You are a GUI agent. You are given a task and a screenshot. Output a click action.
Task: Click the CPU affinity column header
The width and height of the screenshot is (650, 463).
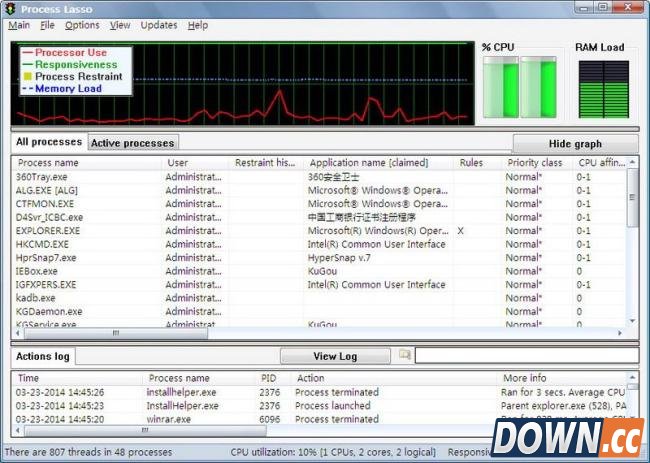coord(600,163)
